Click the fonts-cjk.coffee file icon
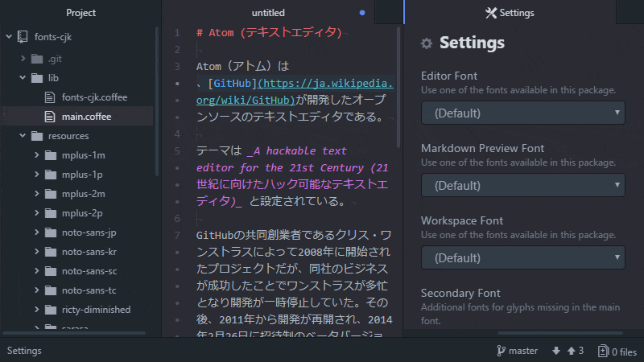This screenshot has height=362, width=644. [x=50, y=97]
